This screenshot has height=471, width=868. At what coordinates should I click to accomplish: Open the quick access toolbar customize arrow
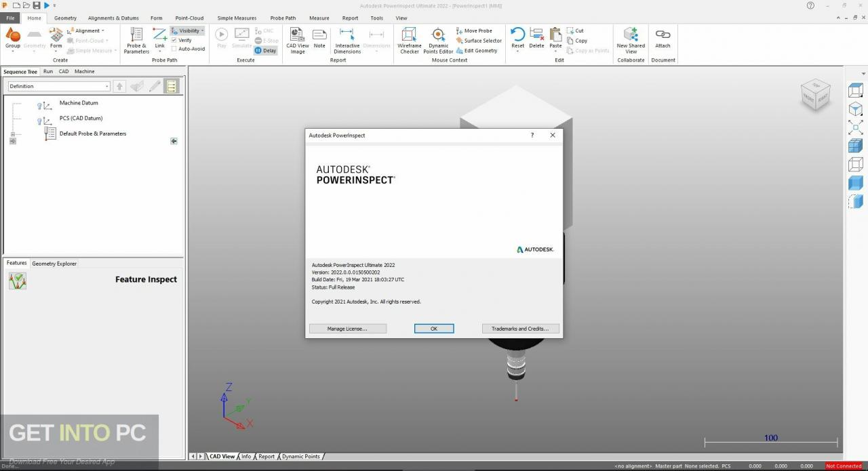54,5
